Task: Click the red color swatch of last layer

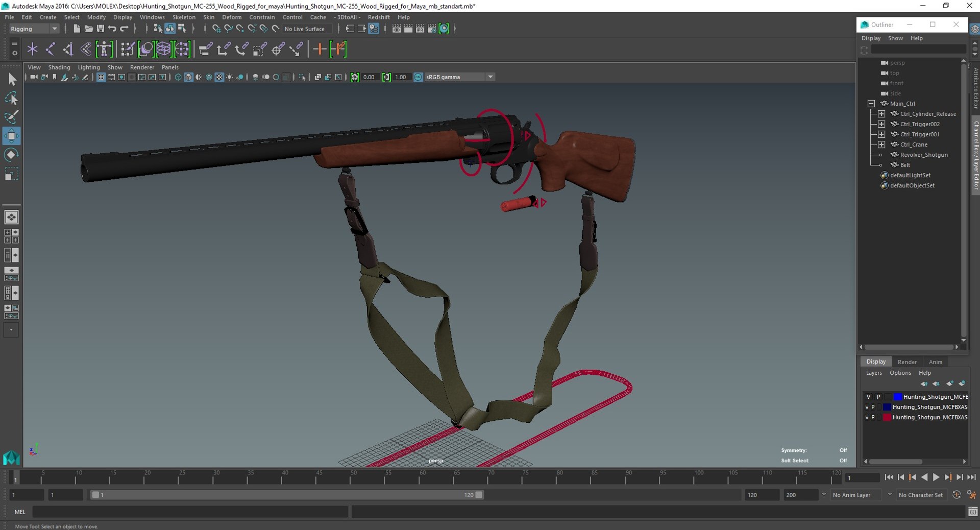Action: tap(887, 417)
